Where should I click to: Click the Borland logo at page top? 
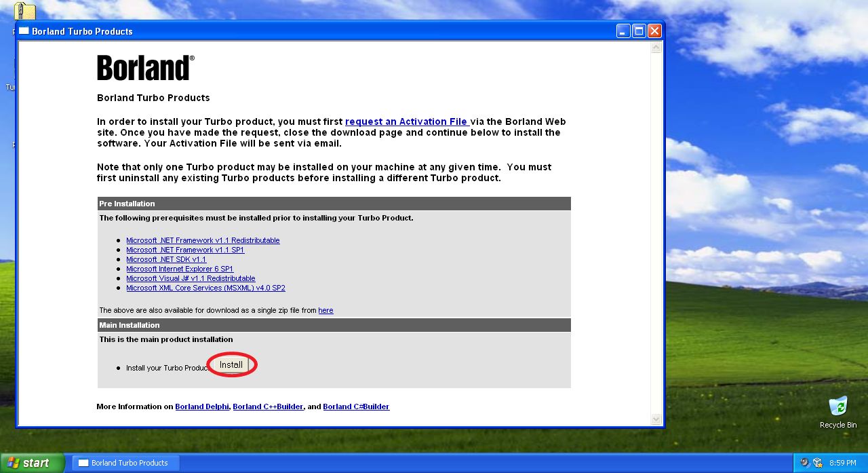(146, 68)
